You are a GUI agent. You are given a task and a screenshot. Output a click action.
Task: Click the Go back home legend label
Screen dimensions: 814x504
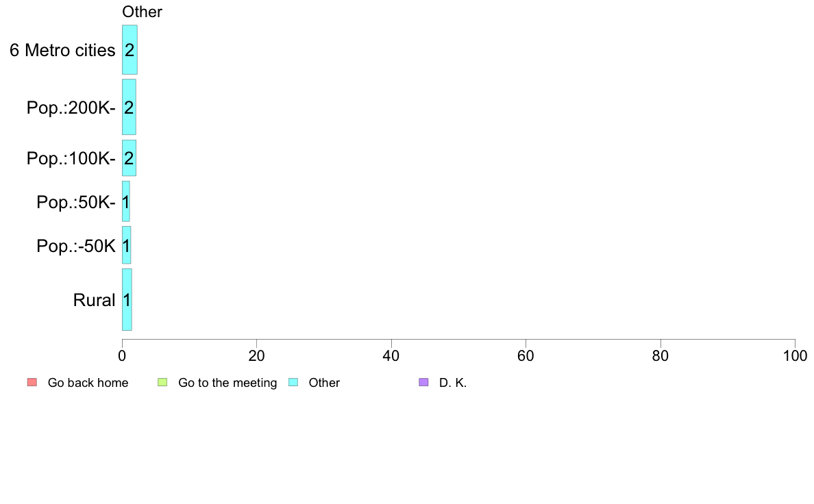(88, 383)
